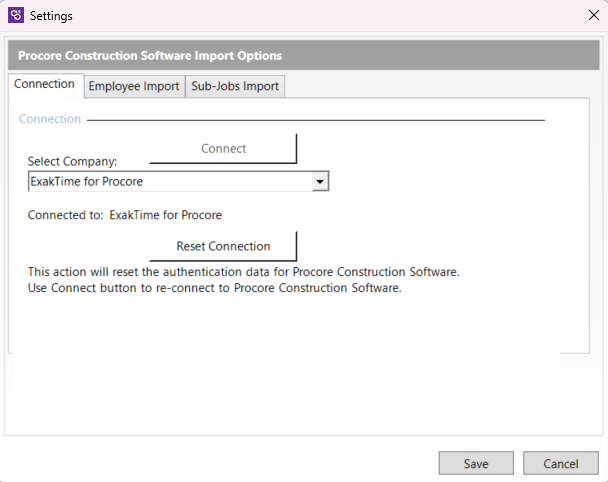Click the 'Use Connect button to re-connect' text
The image size is (608, 482).
pos(214,288)
